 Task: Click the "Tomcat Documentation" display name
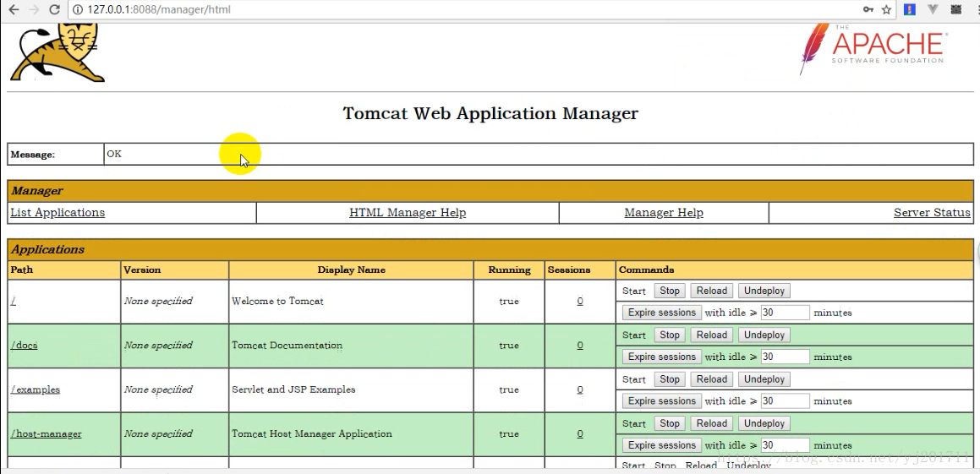pos(287,346)
